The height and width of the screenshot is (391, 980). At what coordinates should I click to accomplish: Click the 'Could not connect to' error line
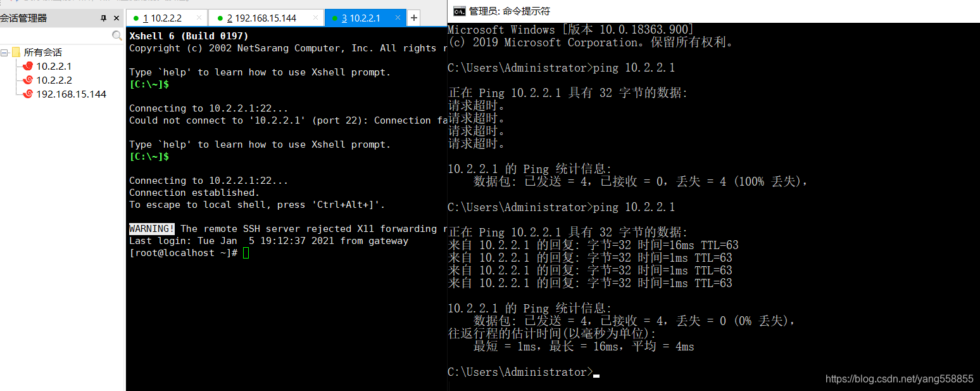288,120
